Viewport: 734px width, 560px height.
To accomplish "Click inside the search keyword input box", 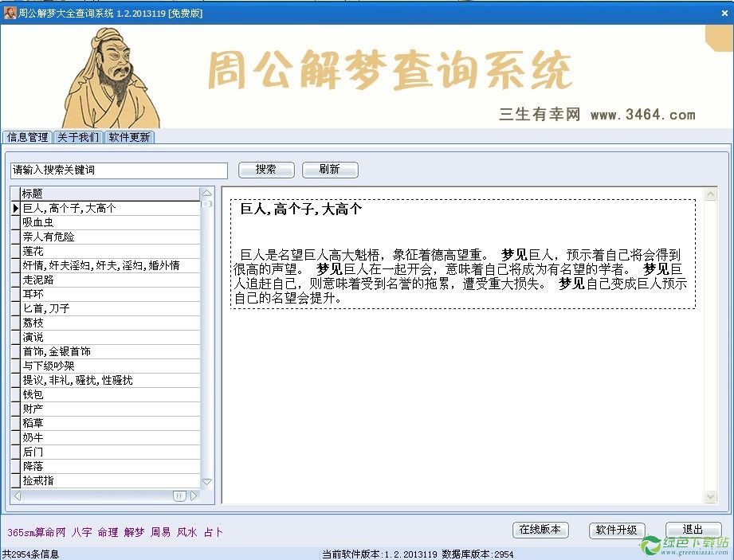I will click(x=118, y=170).
